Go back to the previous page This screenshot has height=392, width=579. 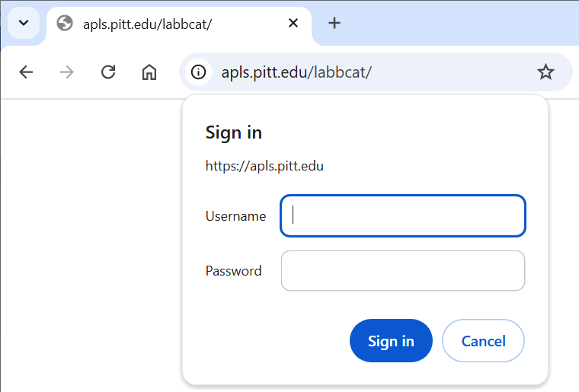click(26, 72)
